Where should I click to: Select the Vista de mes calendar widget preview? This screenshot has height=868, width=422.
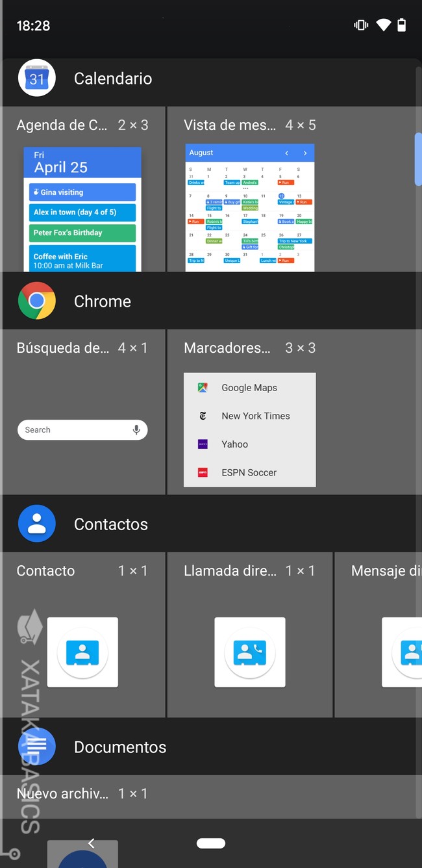coord(250,208)
